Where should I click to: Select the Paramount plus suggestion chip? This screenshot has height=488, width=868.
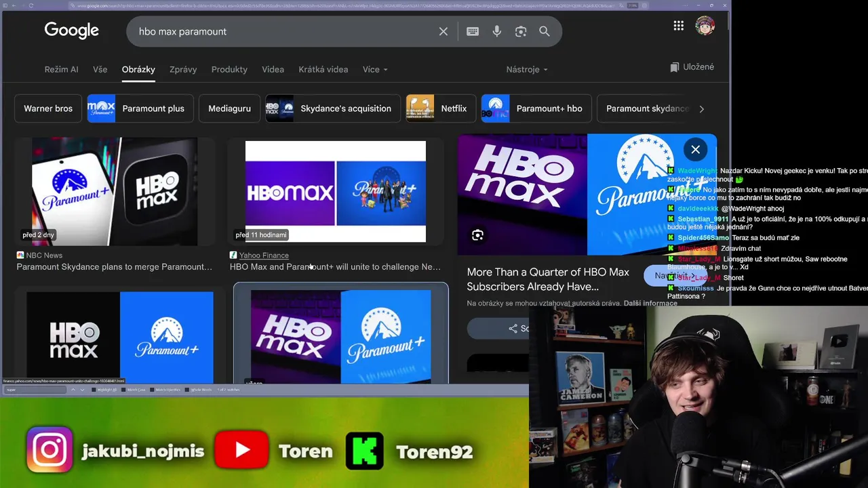(140, 108)
